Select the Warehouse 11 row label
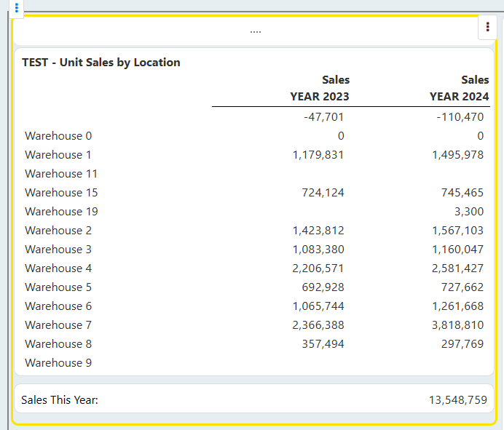Viewport: 504px width, 430px height. 61,174
